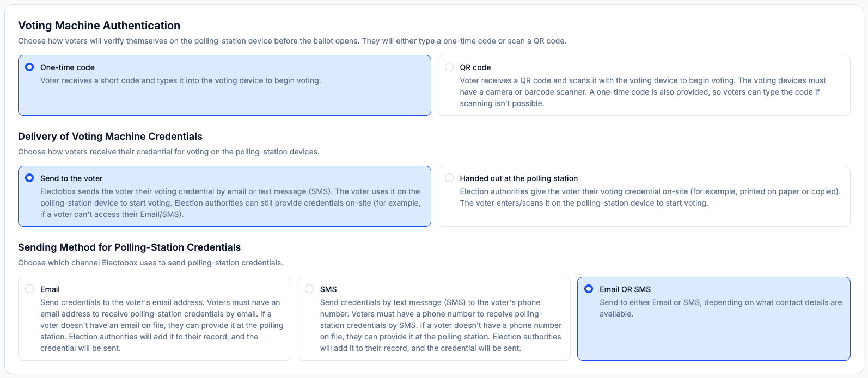
Task: Click the Sending Method for Polling-Station Credentials heading
Action: click(x=129, y=247)
